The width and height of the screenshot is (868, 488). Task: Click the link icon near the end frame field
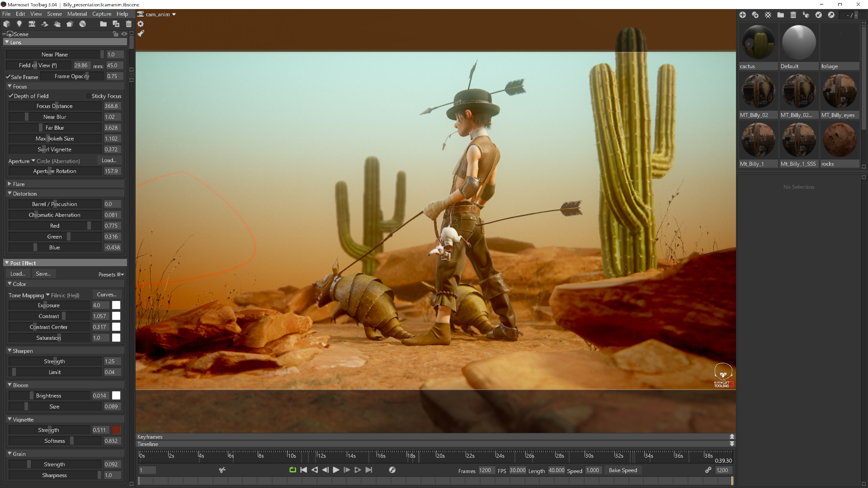(708, 470)
